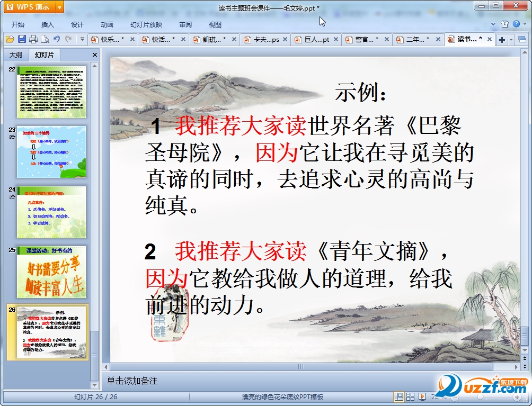
Task: Select the 幻灯片 pane tab
Action: click(45, 55)
